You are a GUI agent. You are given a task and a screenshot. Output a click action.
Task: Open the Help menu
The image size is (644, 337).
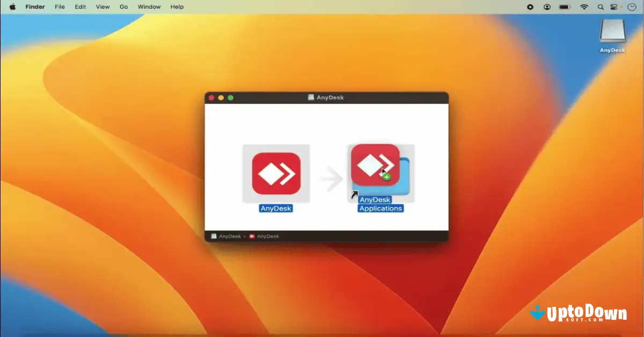[177, 6]
